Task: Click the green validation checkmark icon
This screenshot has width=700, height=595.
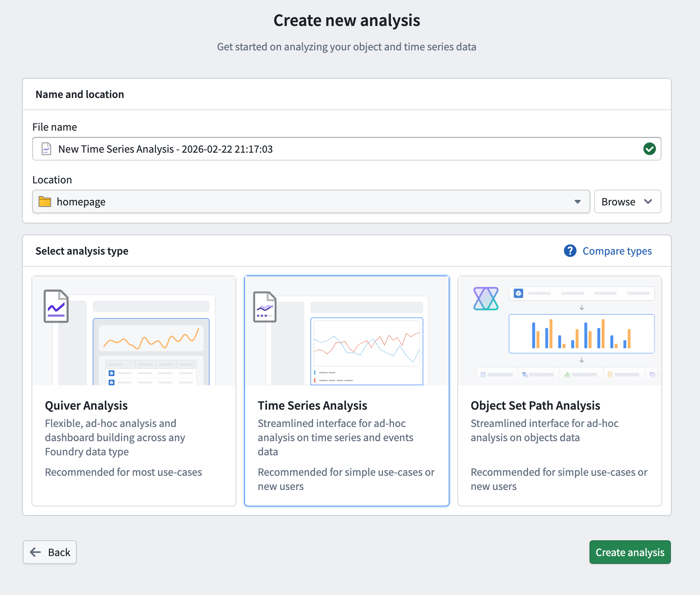Action: pos(650,149)
